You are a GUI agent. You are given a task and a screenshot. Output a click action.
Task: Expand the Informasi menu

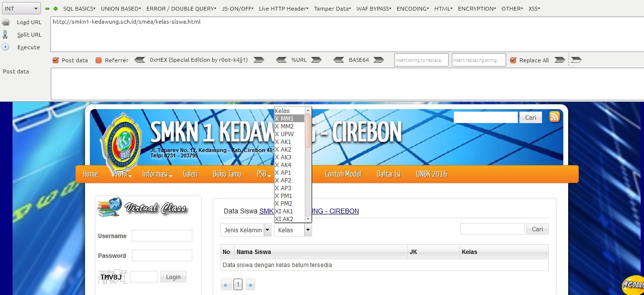click(157, 174)
